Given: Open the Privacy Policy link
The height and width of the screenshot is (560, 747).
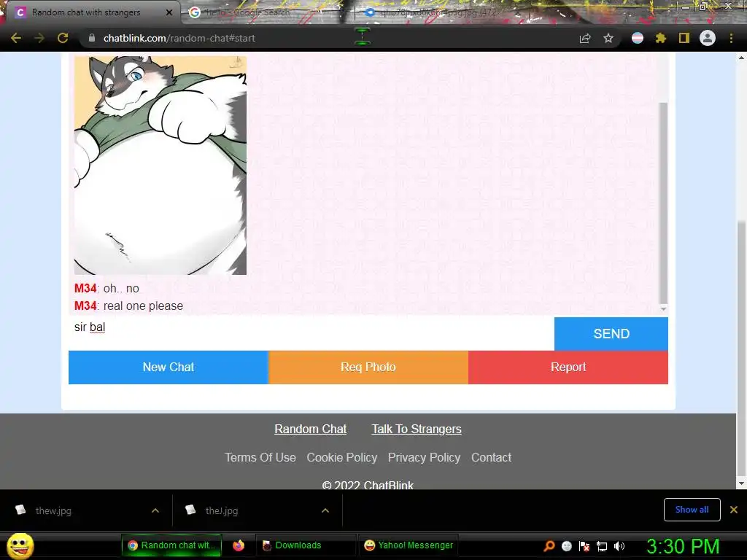Looking at the screenshot, I should click(424, 458).
